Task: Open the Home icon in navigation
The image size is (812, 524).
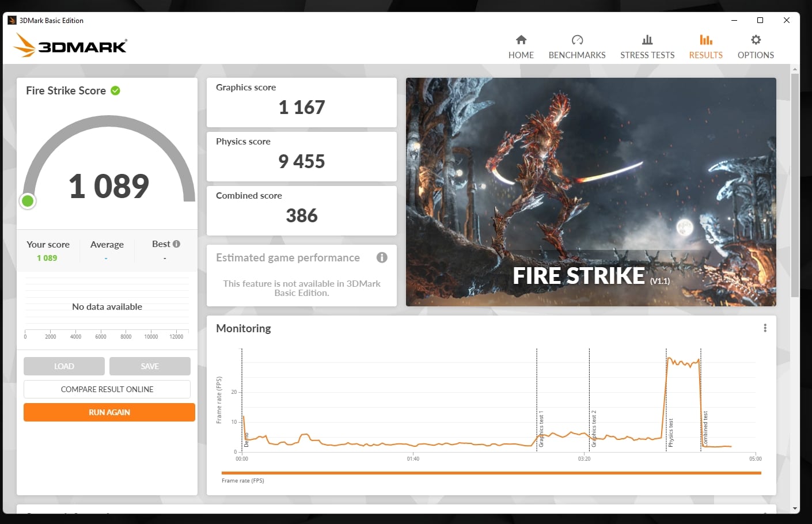Action: (521, 40)
